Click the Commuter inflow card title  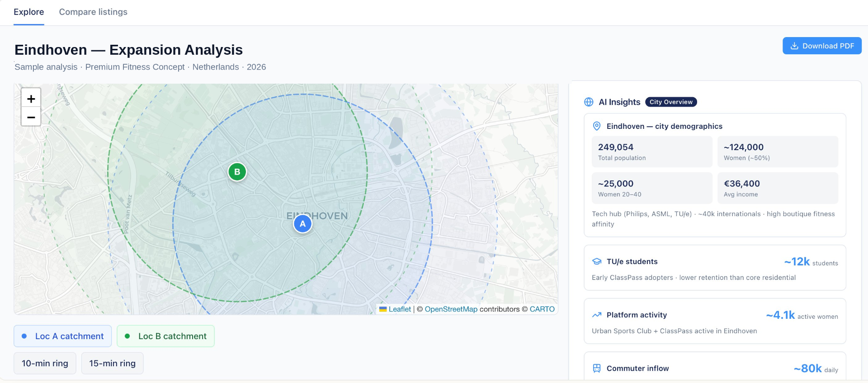pyautogui.click(x=637, y=369)
